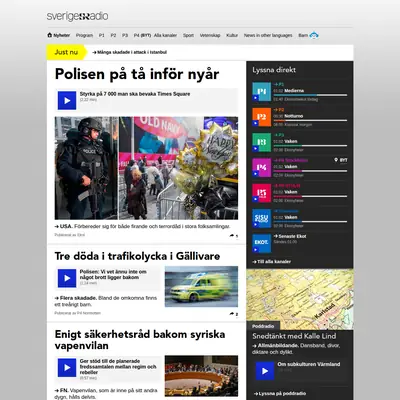
Task: Listen live to P5 STHLM channel icon
Action: point(262,193)
